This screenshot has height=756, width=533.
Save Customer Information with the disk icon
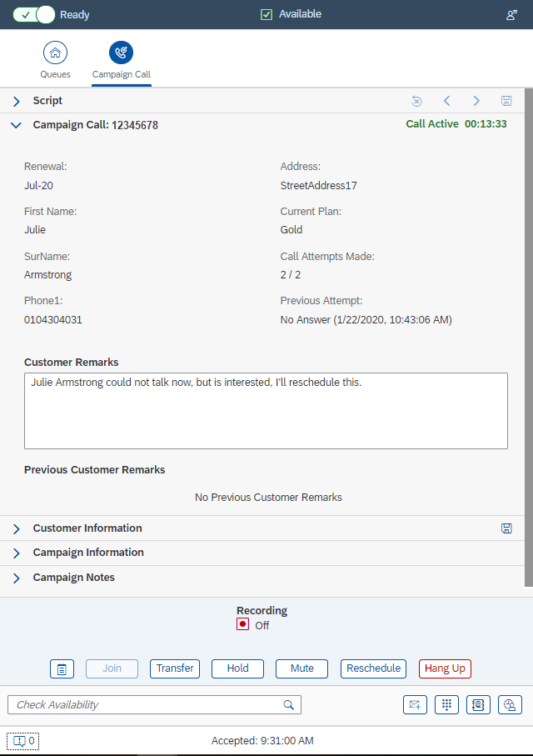(x=506, y=528)
